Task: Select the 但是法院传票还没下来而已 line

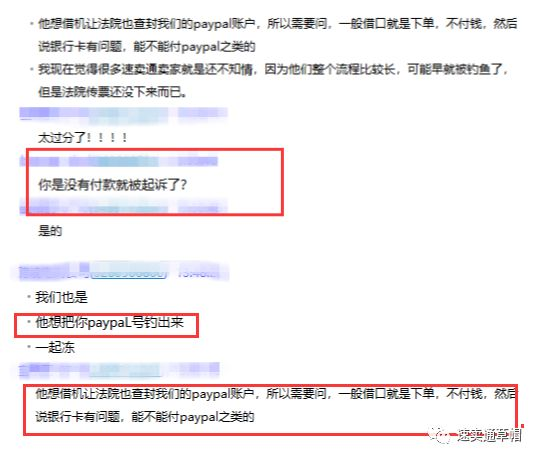Action: [x=112, y=92]
